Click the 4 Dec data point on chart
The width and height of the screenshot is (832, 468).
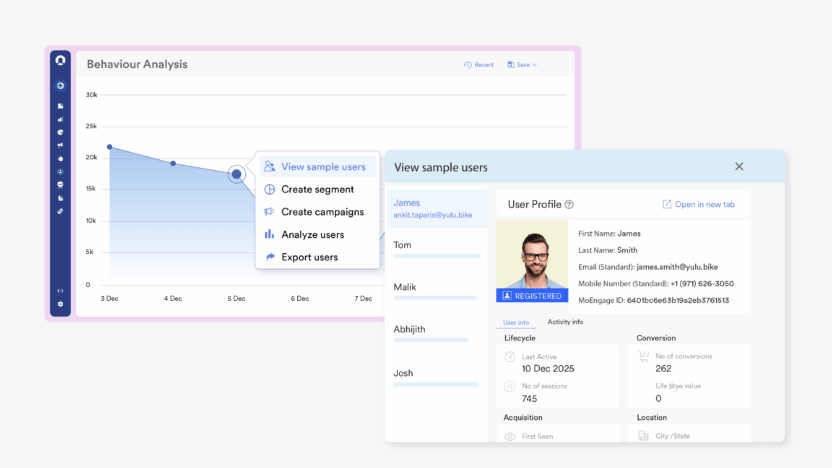173,163
